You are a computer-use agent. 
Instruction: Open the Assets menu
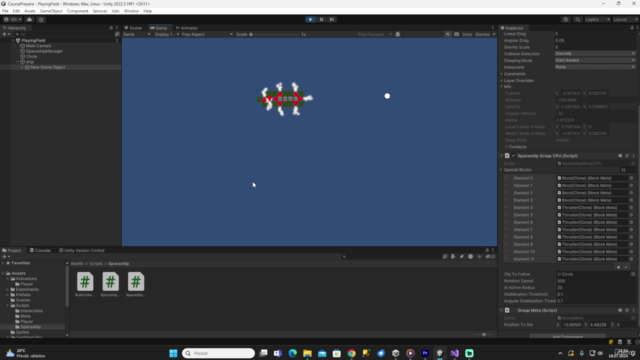pos(30,11)
